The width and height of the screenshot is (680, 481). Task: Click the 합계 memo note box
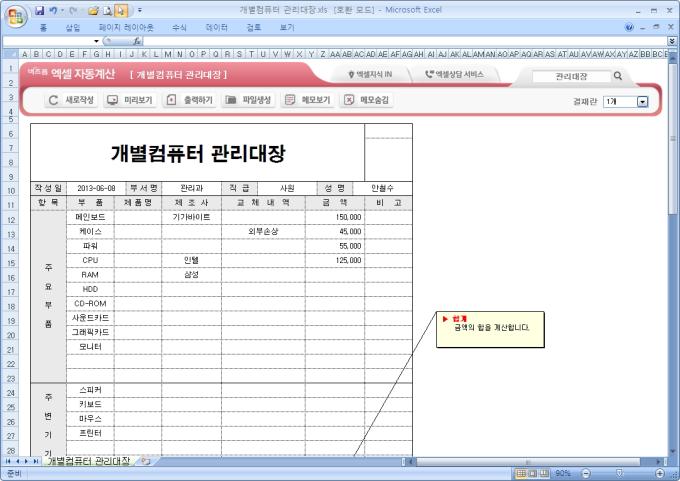pos(490,330)
